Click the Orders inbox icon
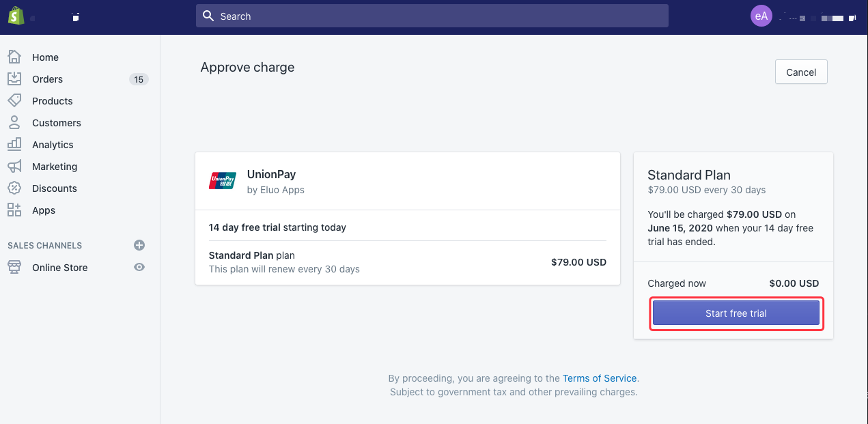This screenshot has width=868, height=424. [14, 79]
